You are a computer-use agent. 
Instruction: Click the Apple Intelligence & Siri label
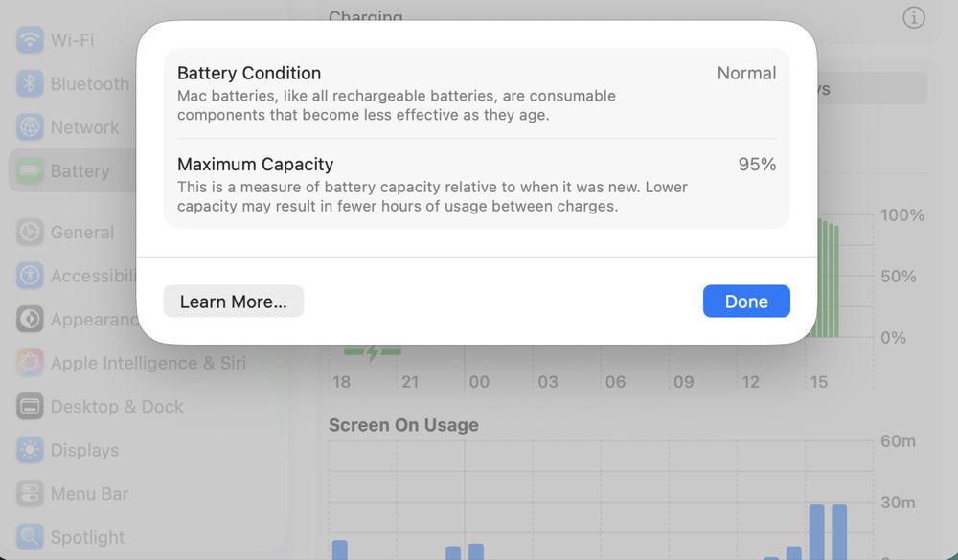click(x=148, y=364)
